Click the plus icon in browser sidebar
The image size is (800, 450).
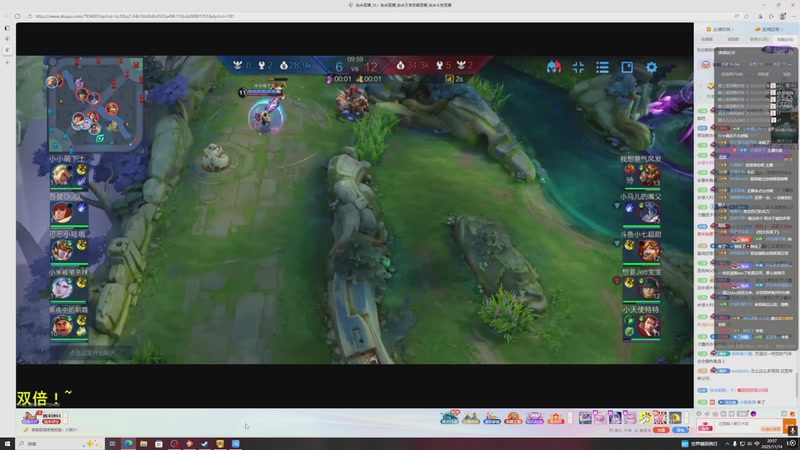coord(7,62)
